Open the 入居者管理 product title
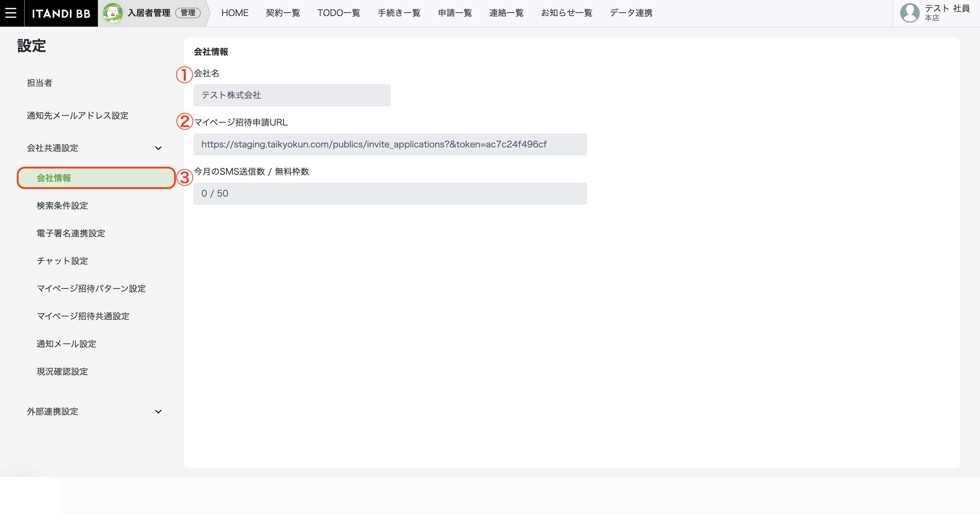The image size is (980, 514). coord(149,13)
